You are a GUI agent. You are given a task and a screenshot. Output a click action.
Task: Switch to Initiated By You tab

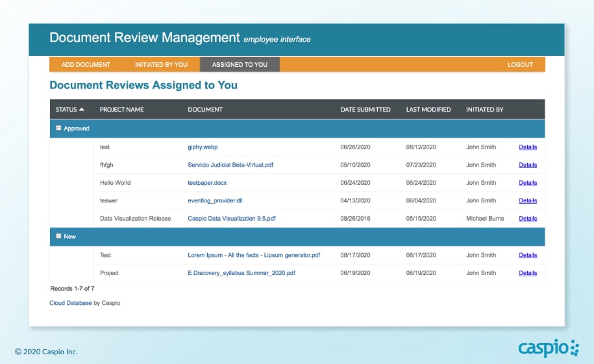click(x=161, y=65)
